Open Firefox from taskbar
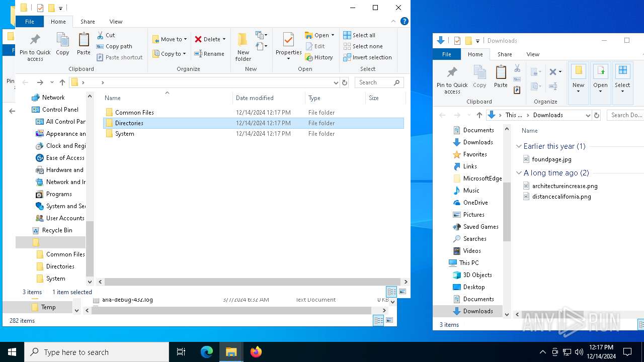 pyautogui.click(x=256, y=352)
